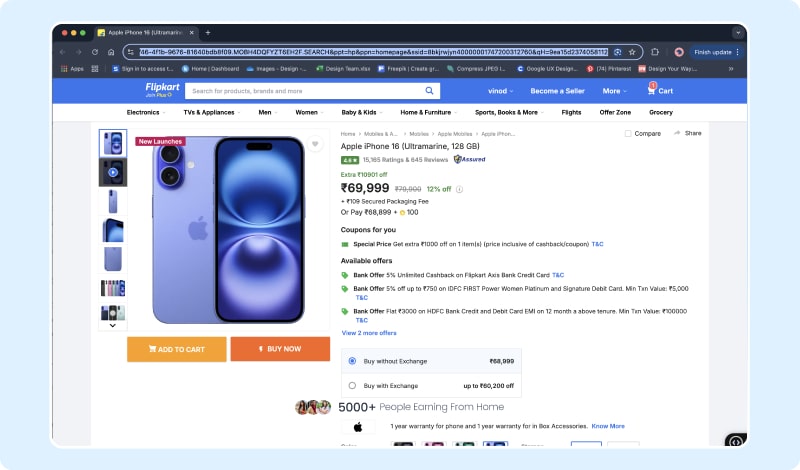Reload the page with refresh icon
Viewport: 800px width, 470px height.
click(95, 52)
